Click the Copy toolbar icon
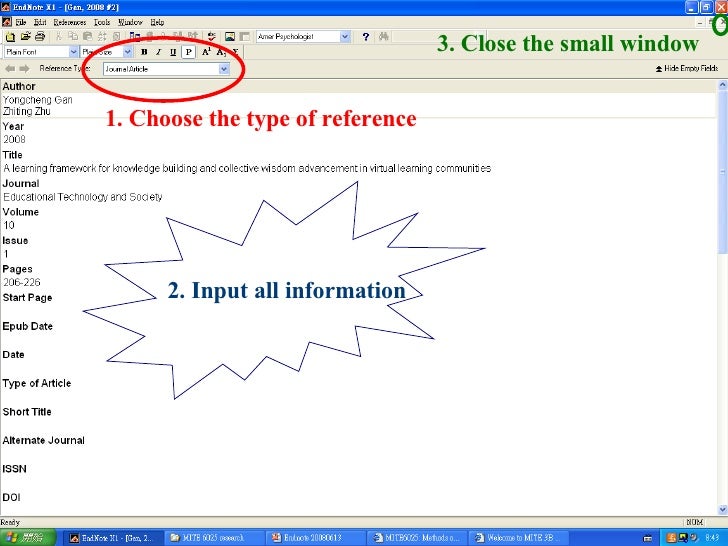Viewport: 728px width, 546px height. click(73, 36)
